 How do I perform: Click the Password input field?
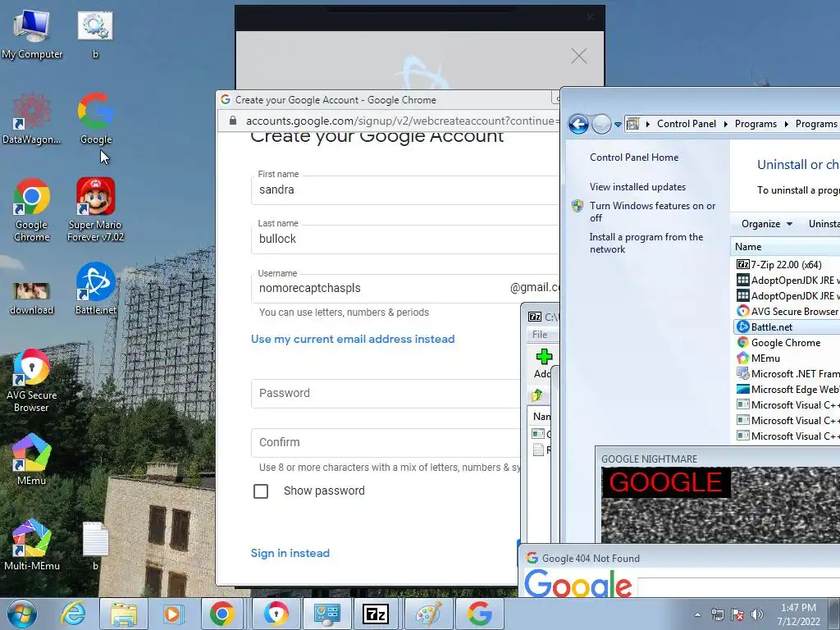tap(386, 393)
